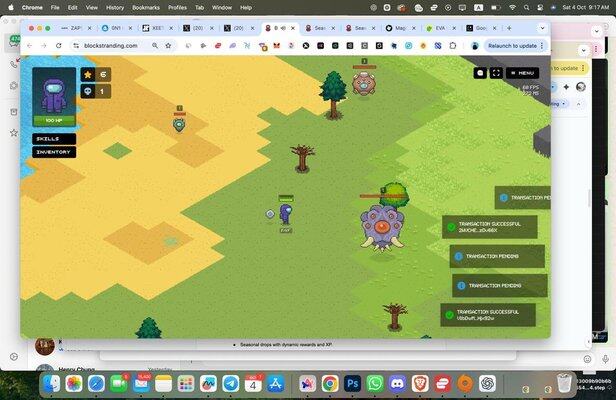Open WhatsApp from the Dock
The image size is (616, 400).
(x=375, y=383)
